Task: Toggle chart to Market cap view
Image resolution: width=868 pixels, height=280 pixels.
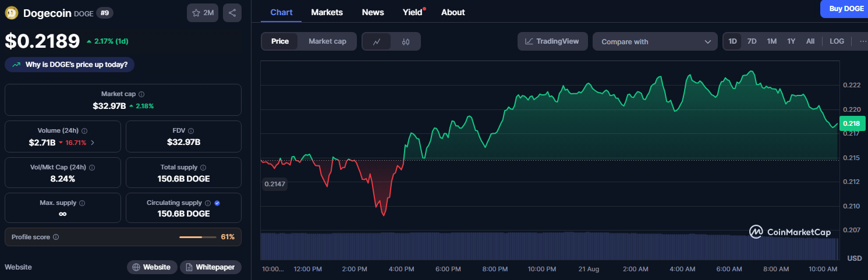Action: coord(327,41)
